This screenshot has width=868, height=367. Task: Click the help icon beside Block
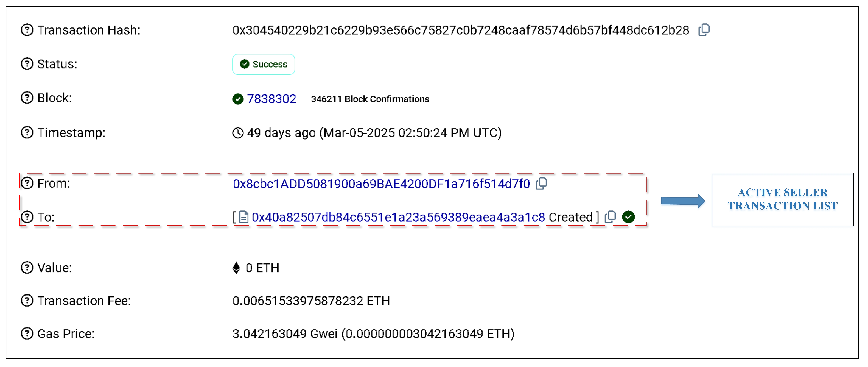[x=27, y=98]
